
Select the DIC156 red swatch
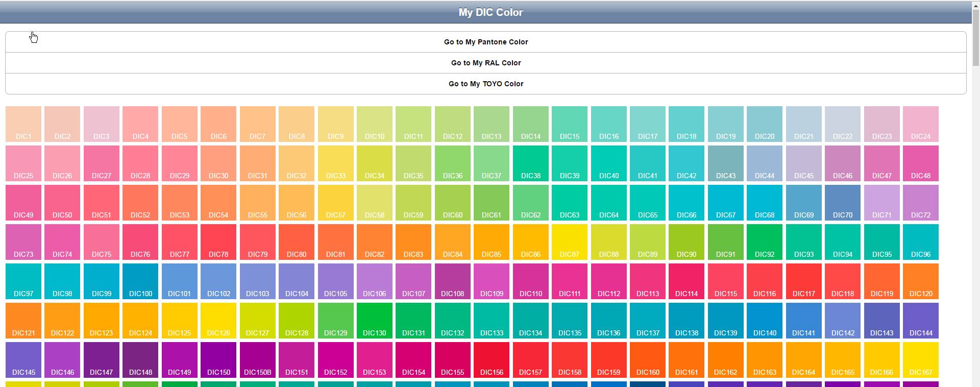tap(492, 360)
